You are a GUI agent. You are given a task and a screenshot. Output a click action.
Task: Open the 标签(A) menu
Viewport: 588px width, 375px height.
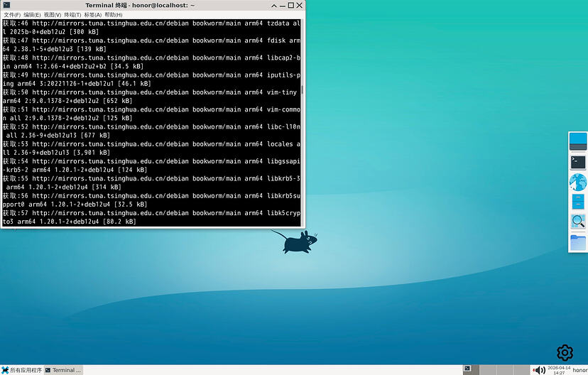(92, 15)
